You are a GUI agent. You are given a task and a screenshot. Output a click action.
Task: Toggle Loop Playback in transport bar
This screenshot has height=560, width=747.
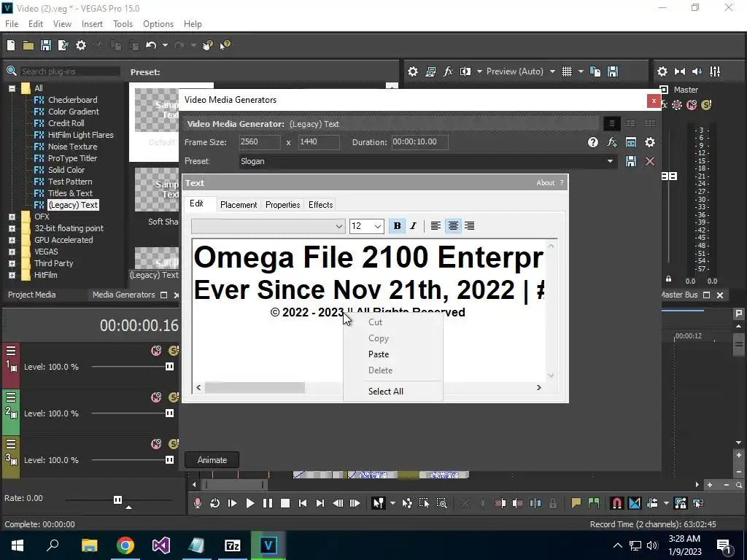[x=215, y=503]
